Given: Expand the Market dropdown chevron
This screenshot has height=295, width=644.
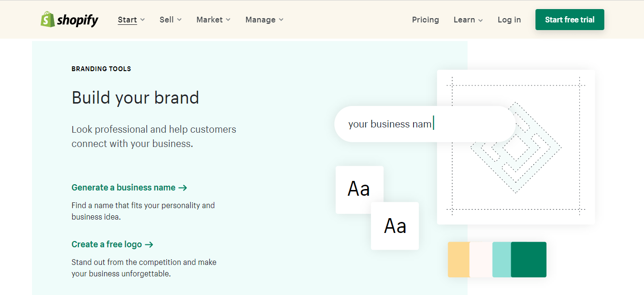Looking at the screenshot, I should coord(228,20).
